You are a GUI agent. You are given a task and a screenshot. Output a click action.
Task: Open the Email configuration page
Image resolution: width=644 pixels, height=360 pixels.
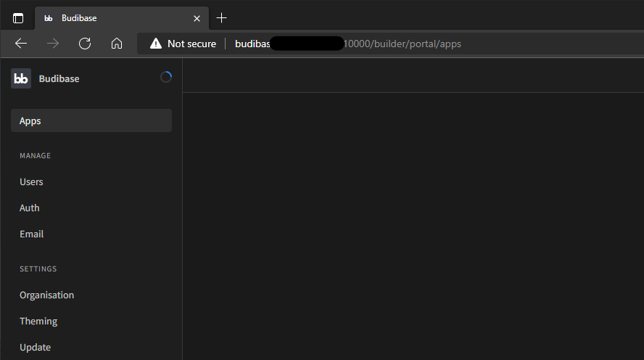click(x=32, y=234)
